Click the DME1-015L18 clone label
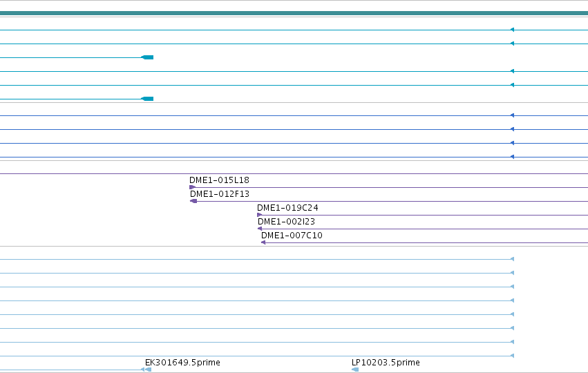This screenshot has width=588, height=373. pos(219,180)
